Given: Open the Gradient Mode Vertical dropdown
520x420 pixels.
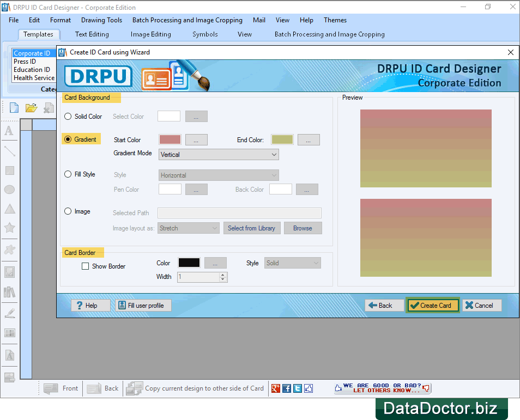Looking at the screenshot, I should click(219, 155).
